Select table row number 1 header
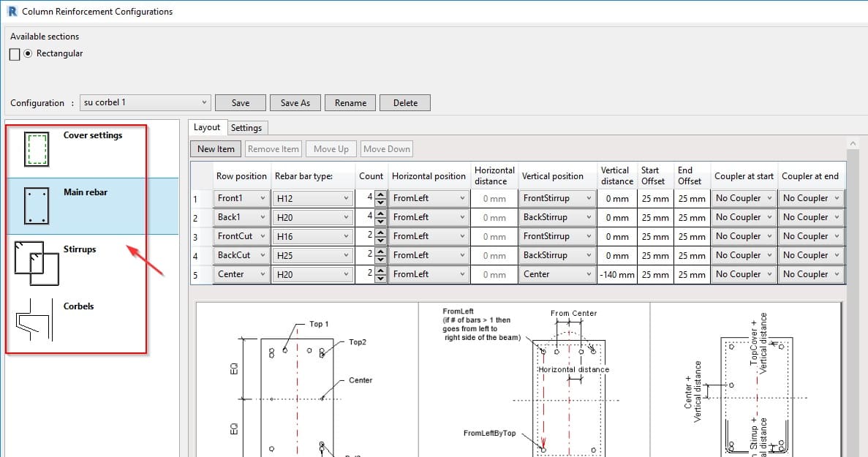The height and width of the screenshot is (457, 868). click(x=202, y=199)
